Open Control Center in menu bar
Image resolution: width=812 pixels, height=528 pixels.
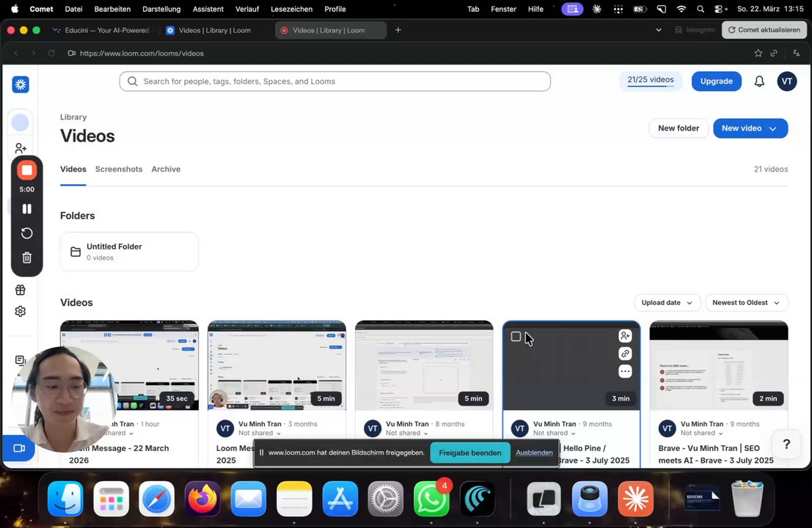(720, 9)
